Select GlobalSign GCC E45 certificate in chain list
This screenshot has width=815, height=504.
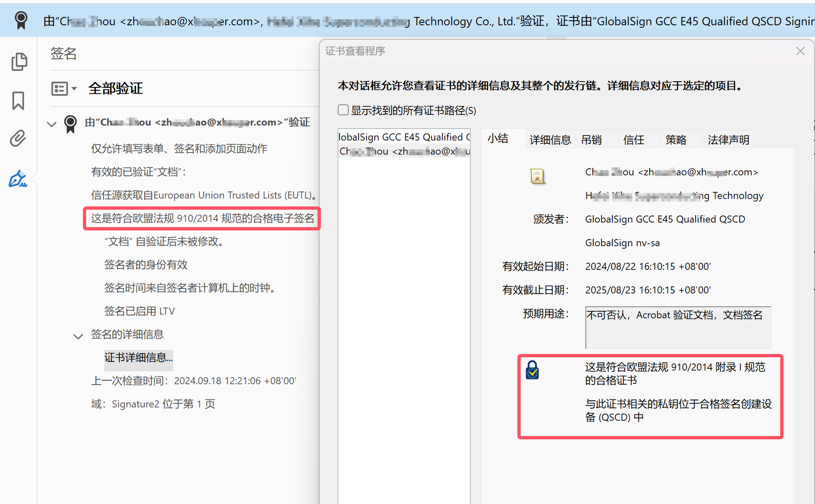(404, 137)
